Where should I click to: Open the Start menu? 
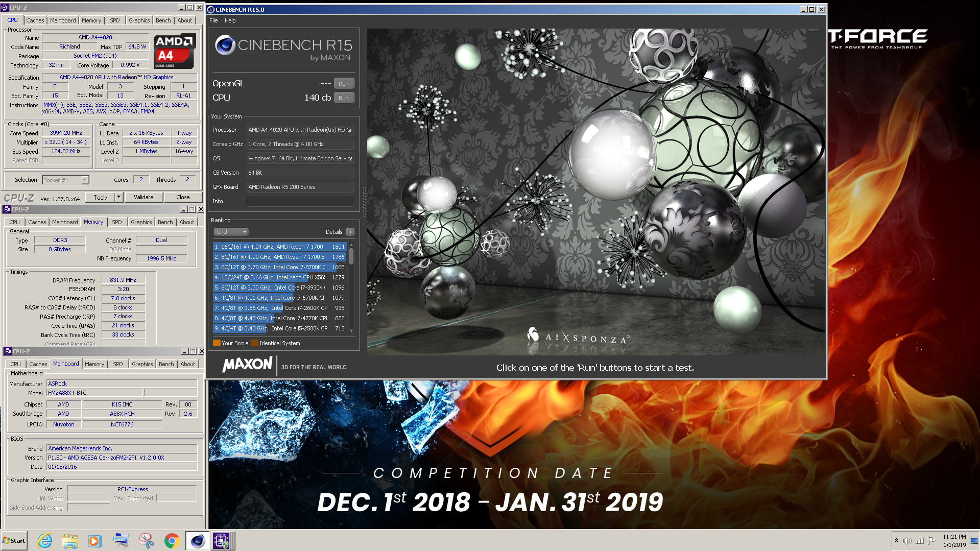point(14,541)
